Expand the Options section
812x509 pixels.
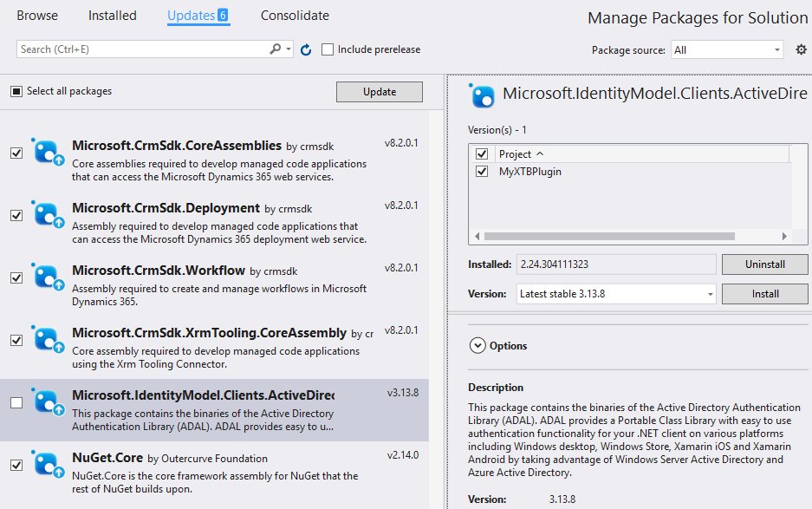pos(477,346)
